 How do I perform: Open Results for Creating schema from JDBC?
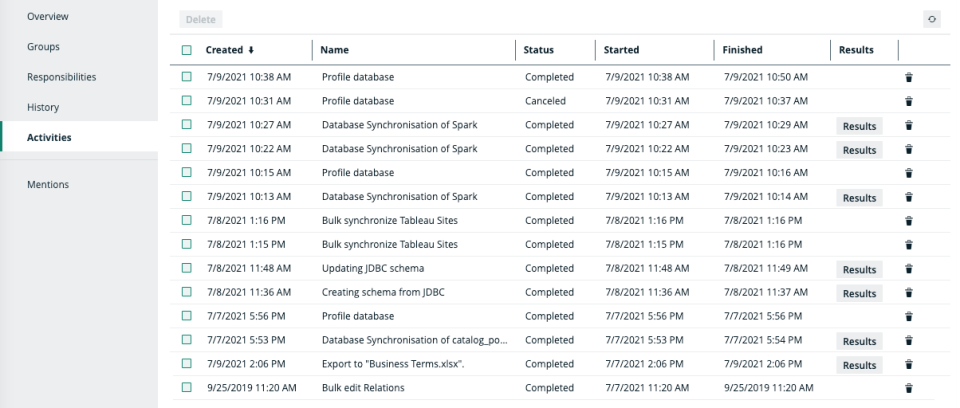pos(859,294)
